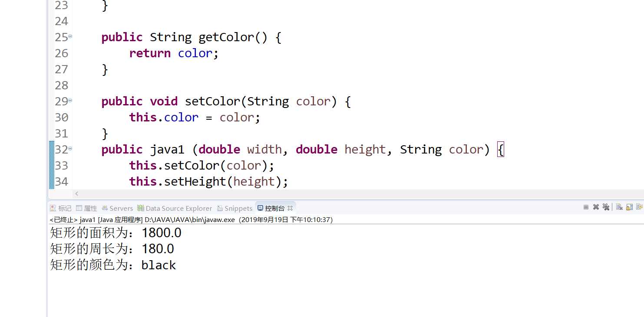Click the editor horizontal scrollbar left arrow
Viewport: 644px width, 317px height.
click(x=77, y=194)
